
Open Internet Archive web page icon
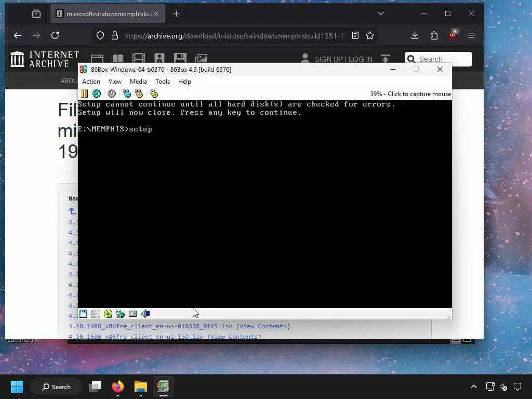click(97, 59)
